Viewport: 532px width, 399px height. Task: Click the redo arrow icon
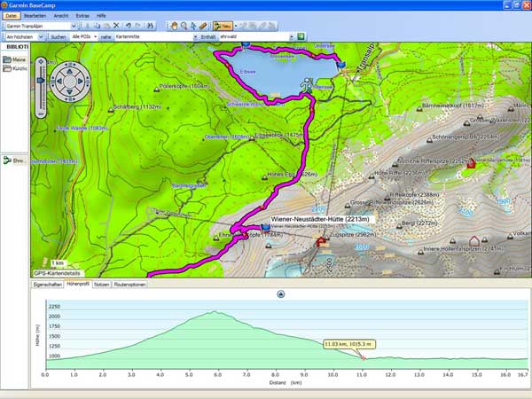click(137, 26)
